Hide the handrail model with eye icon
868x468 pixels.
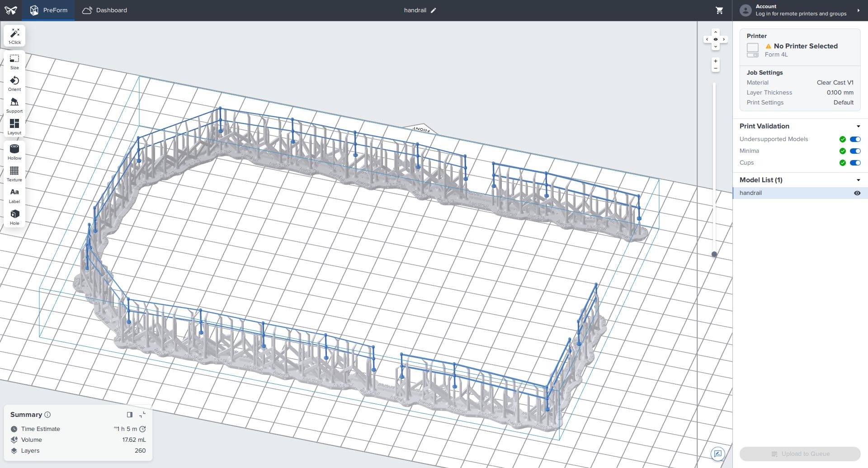tap(857, 193)
